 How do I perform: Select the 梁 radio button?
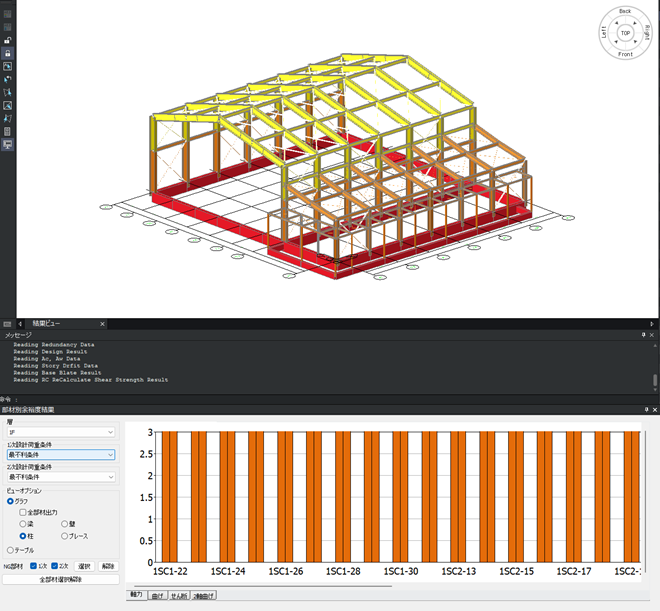[x=23, y=524]
